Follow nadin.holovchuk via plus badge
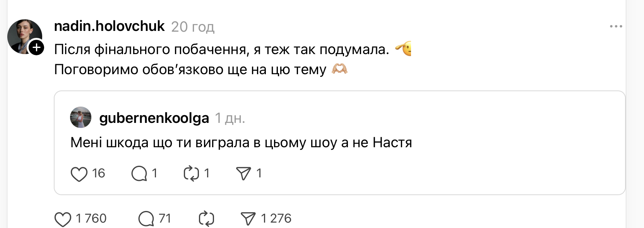Image resolution: width=644 pixels, height=228 pixels. [x=36, y=48]
